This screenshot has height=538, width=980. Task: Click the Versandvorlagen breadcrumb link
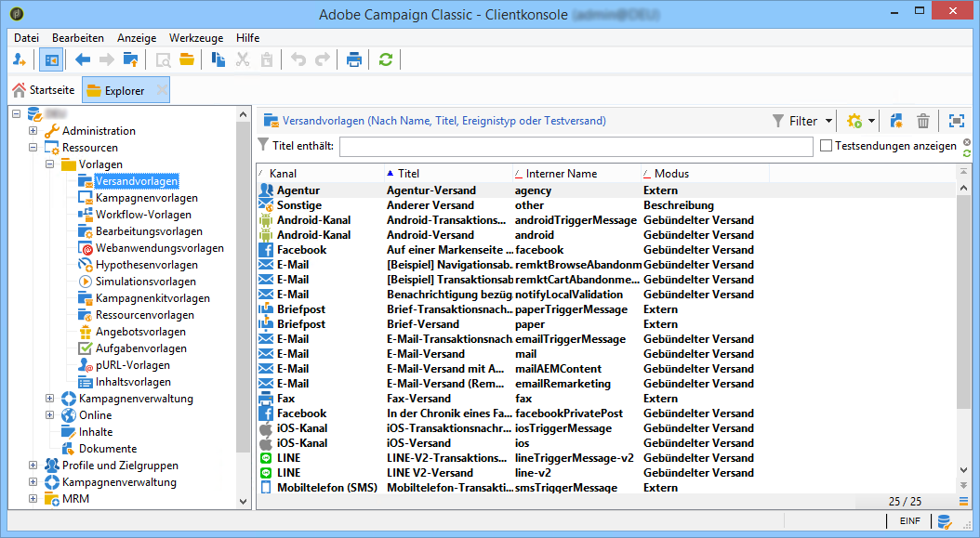point(444,121)
